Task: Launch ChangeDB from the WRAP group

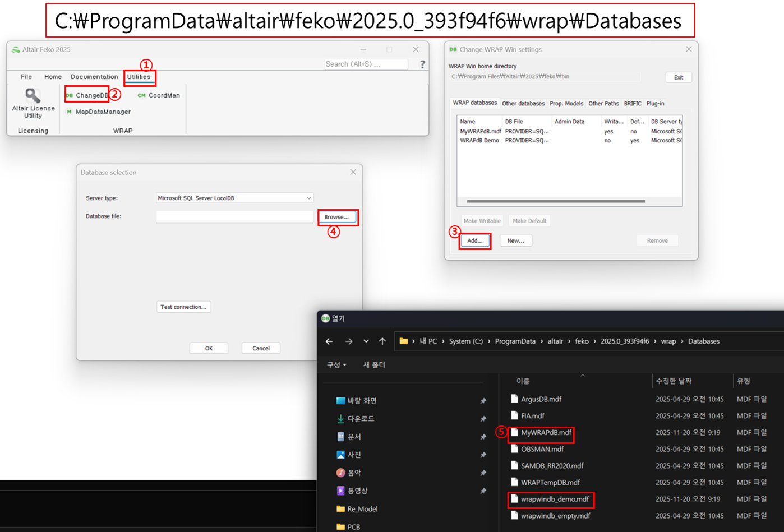Action: 87,95
